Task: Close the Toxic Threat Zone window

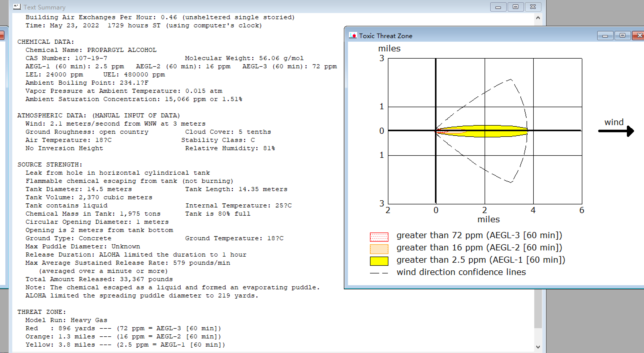Action: point(639,36)
